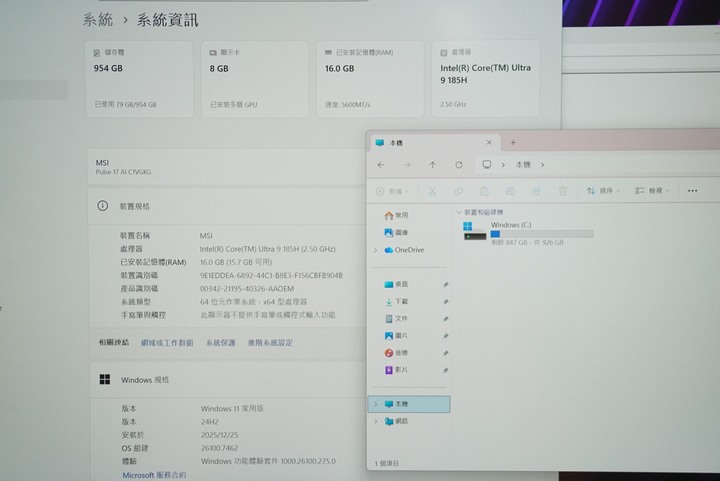Viewport: 720px width, 481px height.
Task: Expand the 網路 (Network) tree node
Action: (x=375, y=422)
